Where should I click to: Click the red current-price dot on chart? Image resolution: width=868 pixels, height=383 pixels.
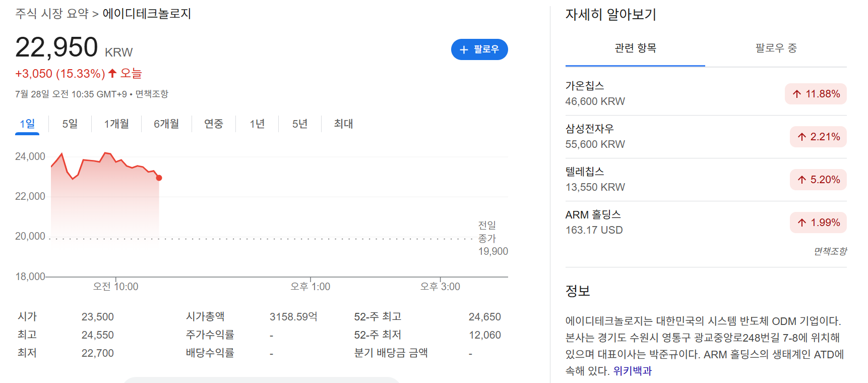tap(159, 178)
